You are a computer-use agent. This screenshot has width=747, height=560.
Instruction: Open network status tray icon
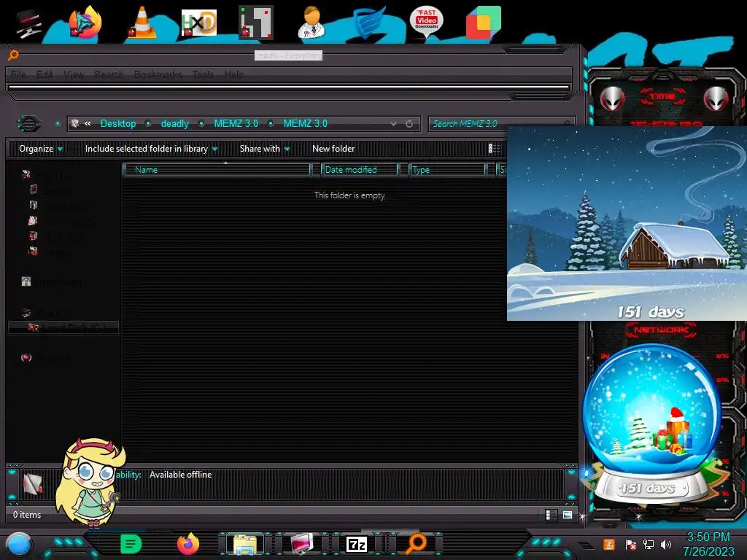pos(649,544)
